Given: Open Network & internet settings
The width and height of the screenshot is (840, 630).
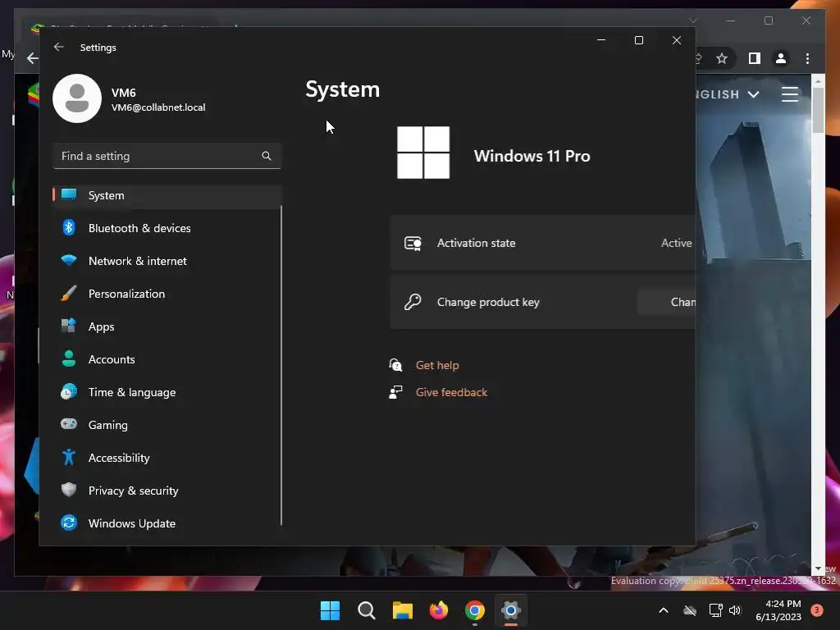Looking at the screenshot, I should pos(167,261).
